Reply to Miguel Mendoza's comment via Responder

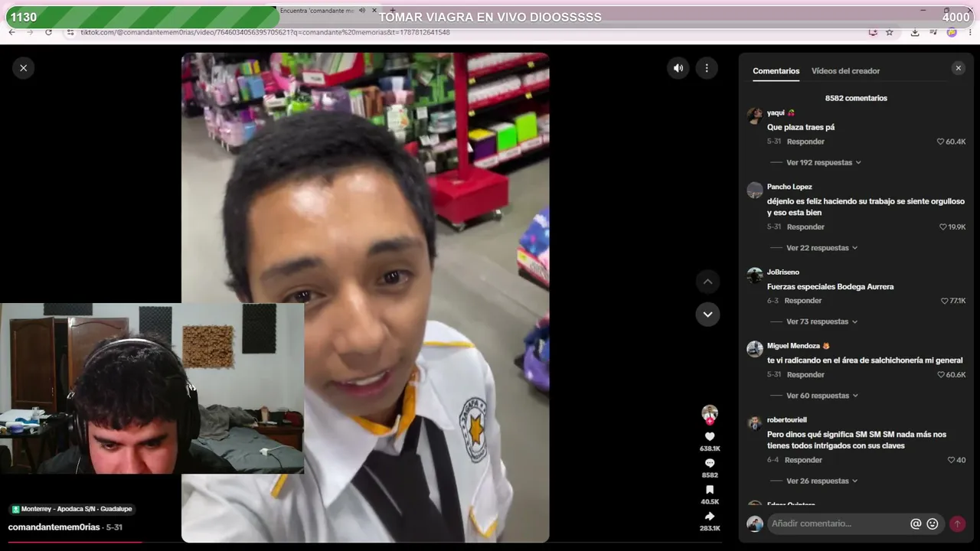click(x=805, y=375)
